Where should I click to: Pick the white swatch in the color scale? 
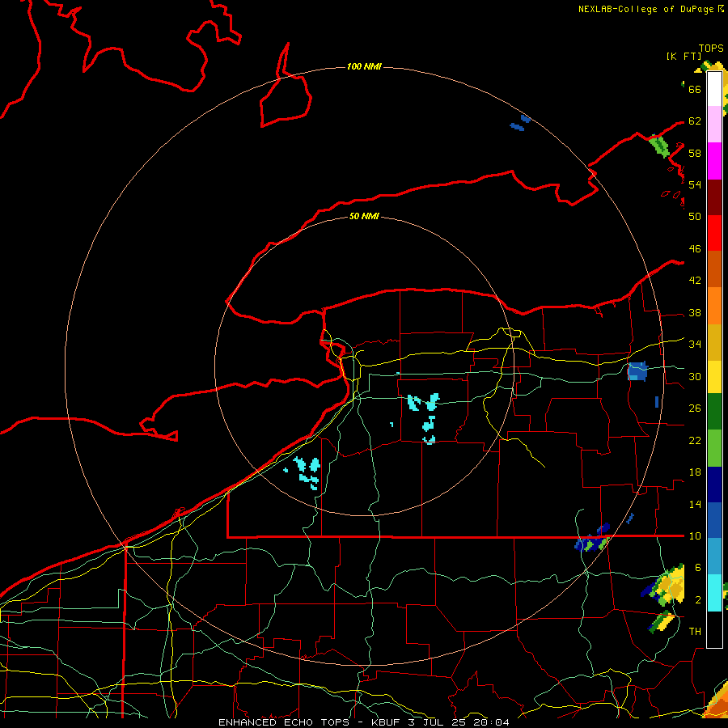(714, 89)
